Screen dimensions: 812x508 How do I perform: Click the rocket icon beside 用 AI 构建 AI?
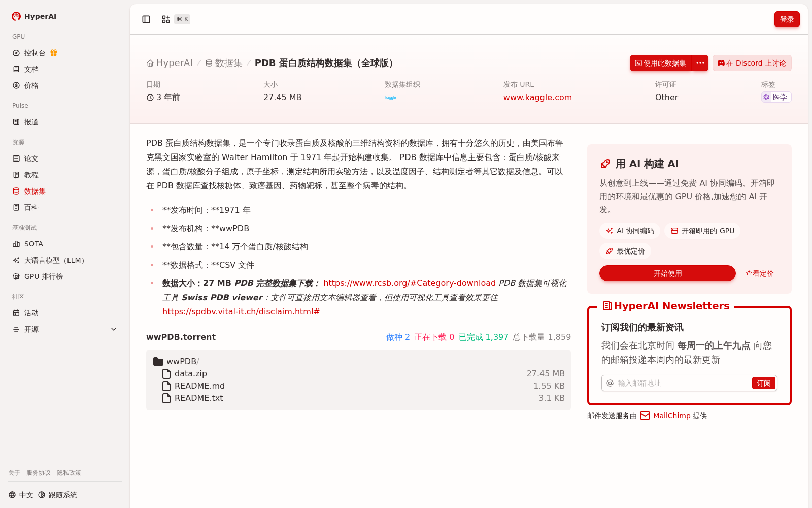[605, 164]
